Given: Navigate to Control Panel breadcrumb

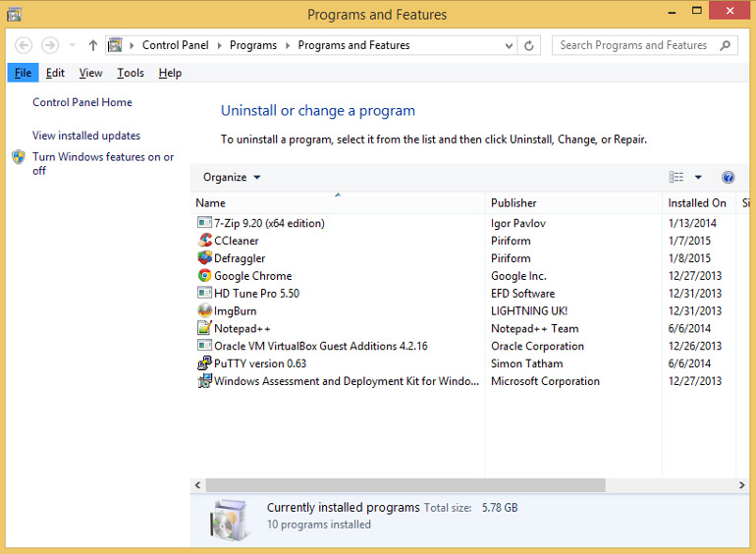Looking at the screenshot, I should click(176, 45).
